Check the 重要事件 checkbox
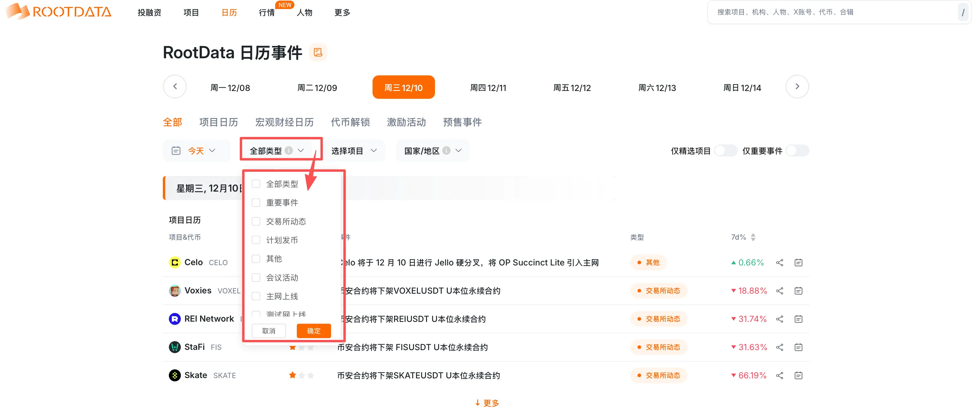The height and width of the screenshot is (409, 980). pos(256,203)
